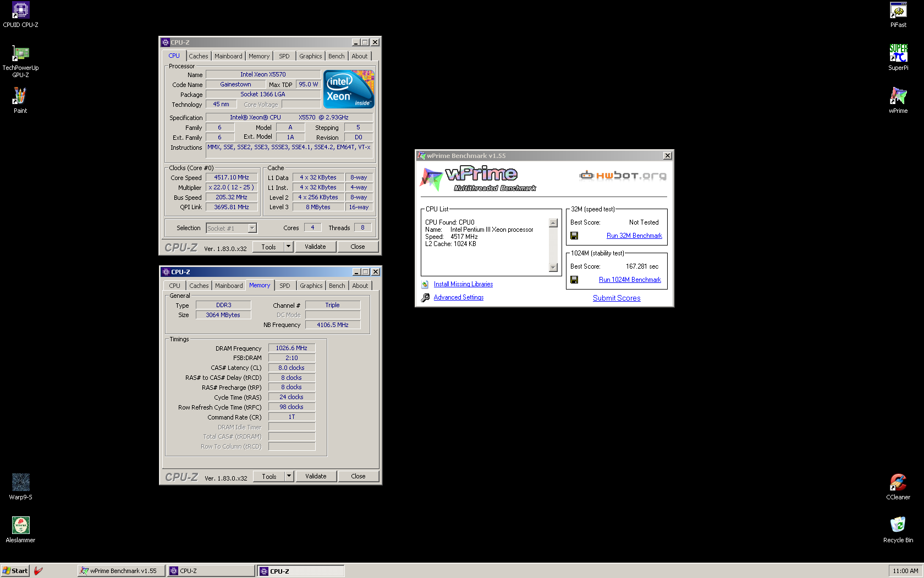The width and height of the screenshot is (924, 578).
Task: Click Validate button in lower CPU-Z window
Action: (316, 476)
